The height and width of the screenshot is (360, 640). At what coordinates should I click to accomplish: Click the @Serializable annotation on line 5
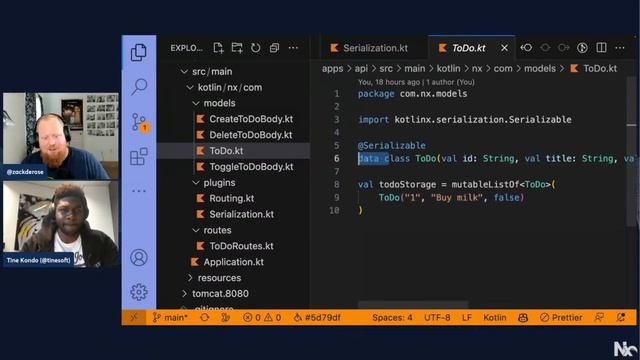pyautogui.click(x=391, y=145)
